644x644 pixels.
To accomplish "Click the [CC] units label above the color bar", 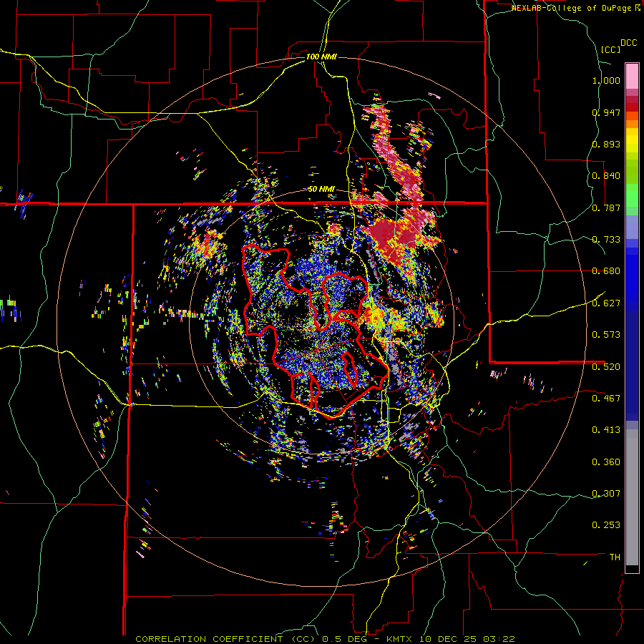I will click(x=610, y=49).
